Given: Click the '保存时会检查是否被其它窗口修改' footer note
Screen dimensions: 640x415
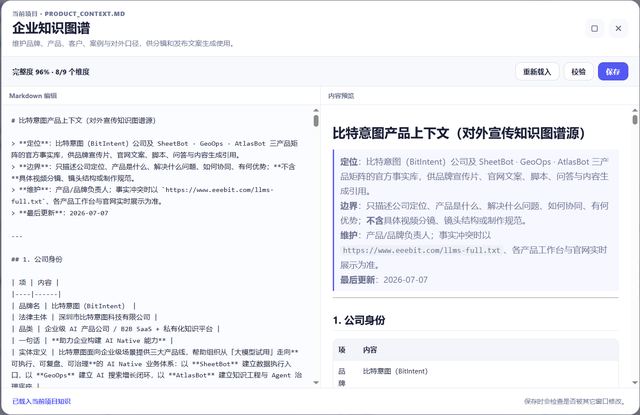Looking at the screenshot, I should [x=575, y=402].
